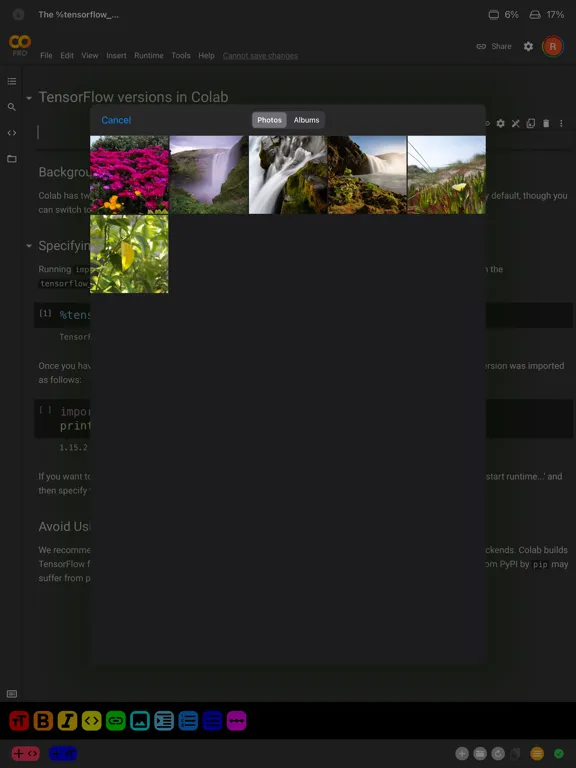Click Cannot save changes link
This screenshot has width=576, height=768.
tap(260, 55)
